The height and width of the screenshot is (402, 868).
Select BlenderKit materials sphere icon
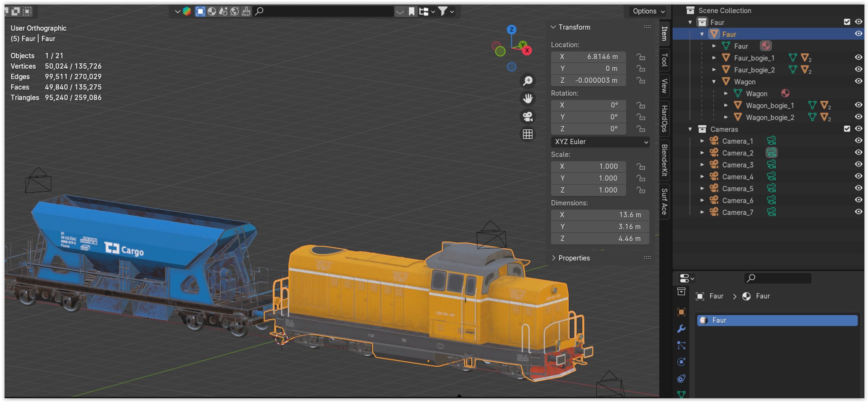(x=212, y=11)
